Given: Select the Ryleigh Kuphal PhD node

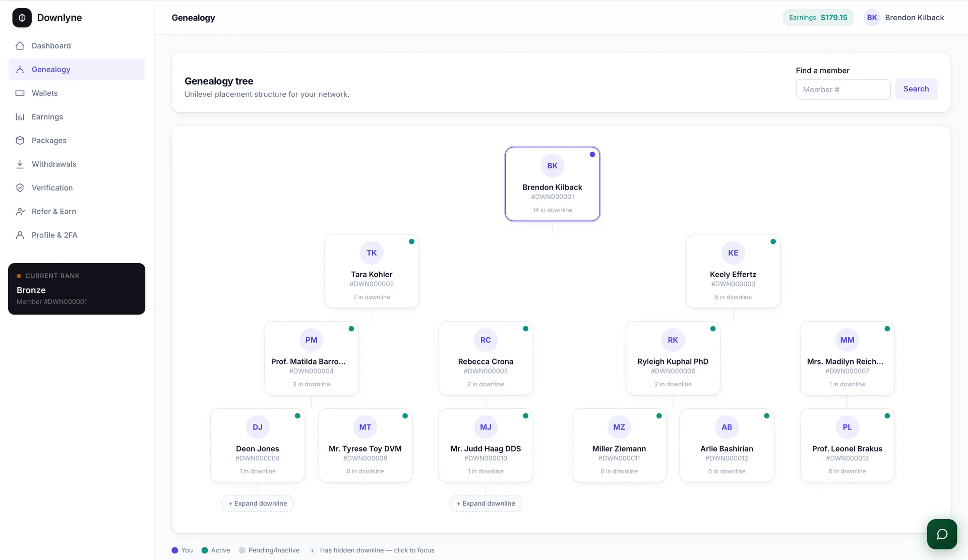Looking at the screenshot, I should 673,358.
